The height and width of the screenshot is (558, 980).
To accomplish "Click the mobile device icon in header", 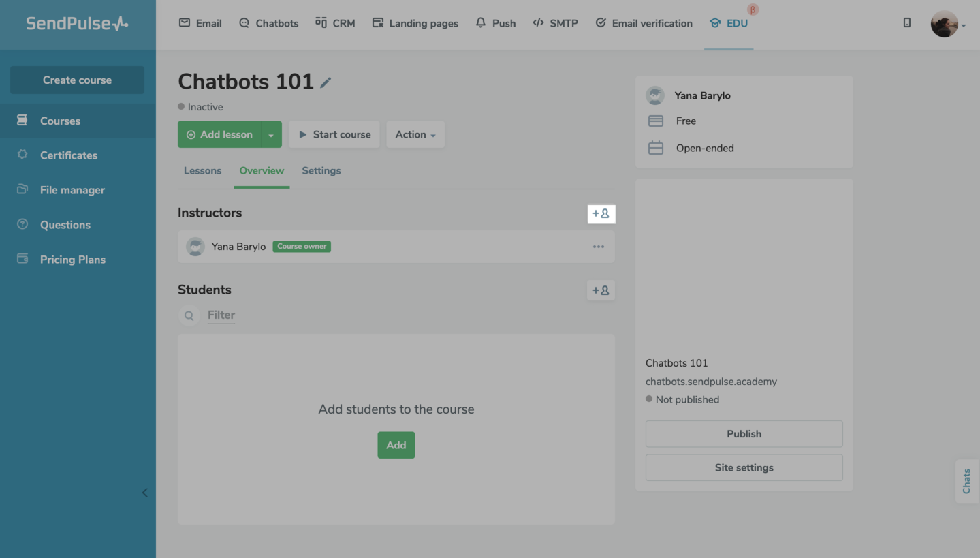I will coord(906,23).
